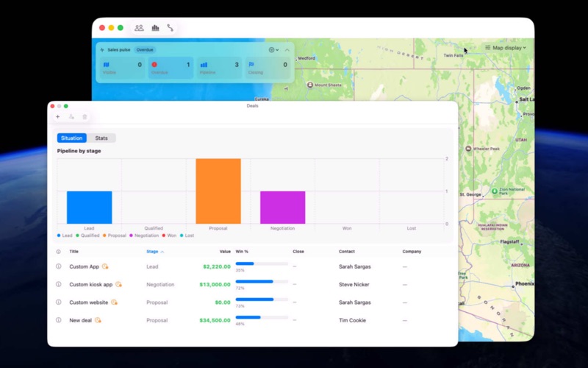Sort by the Title column header
Screen dimensions: 588x368
(74, 252)
